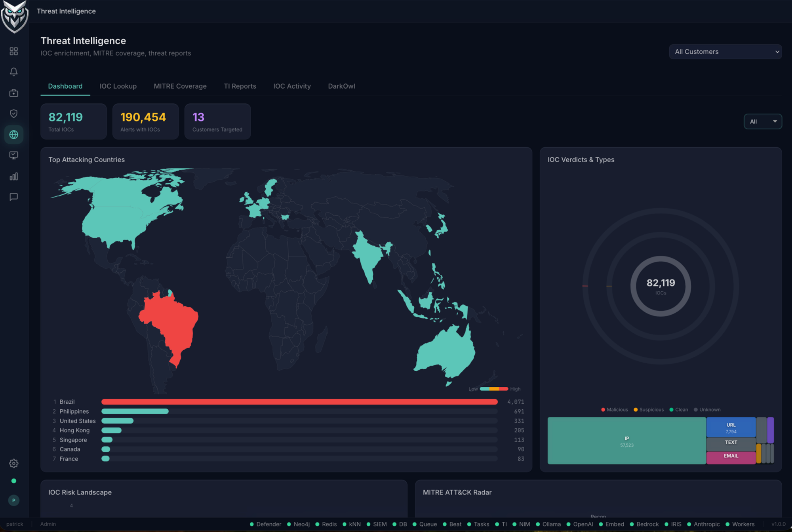Click the Bedrock status indicator
The image size is (792, 532).
pos(644,524)
